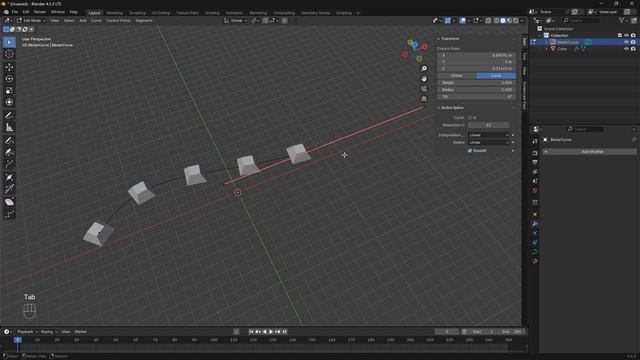
Task: Switch control point space to Global
Action: [x=456, y=76]
